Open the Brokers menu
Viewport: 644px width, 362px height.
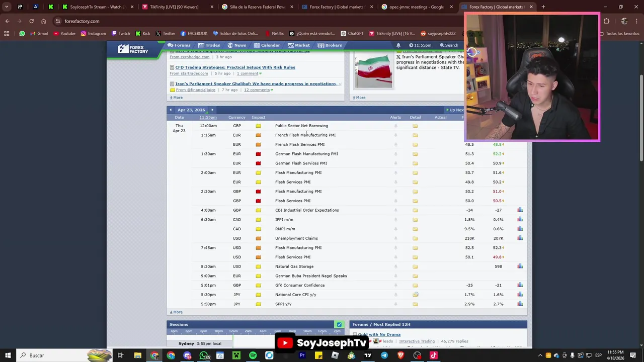[x=330, y=45]
